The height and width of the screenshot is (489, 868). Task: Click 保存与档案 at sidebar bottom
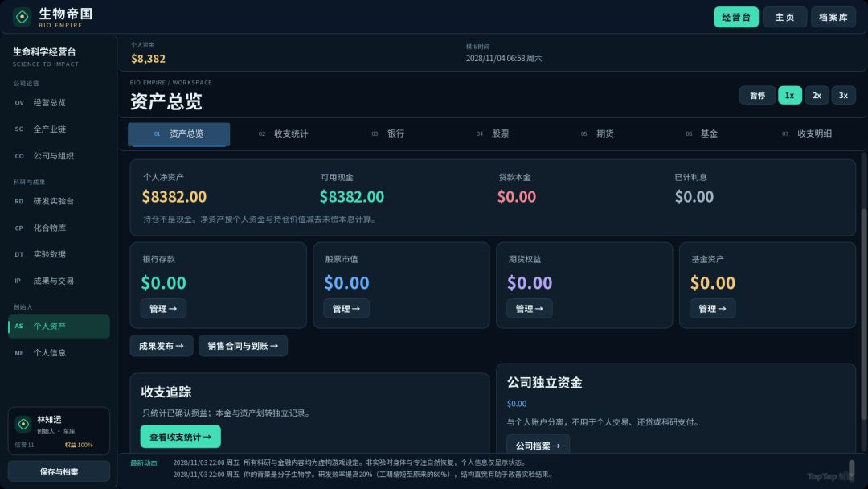click(59, 471)
